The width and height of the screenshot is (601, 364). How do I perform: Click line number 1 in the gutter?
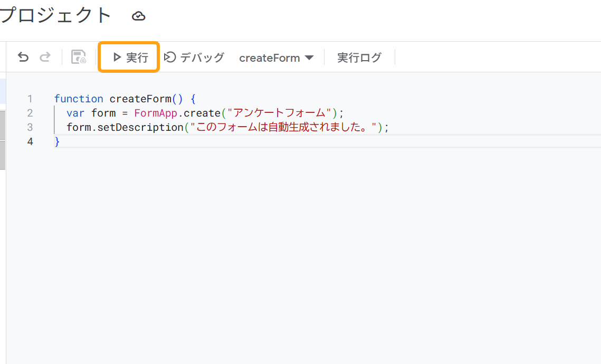click(30, 99)
